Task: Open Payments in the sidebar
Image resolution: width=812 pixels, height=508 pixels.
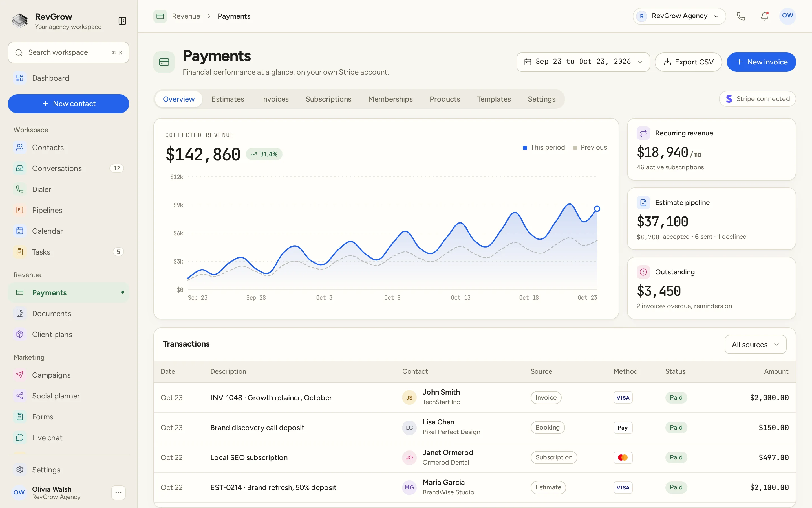Action: [69, 293]
